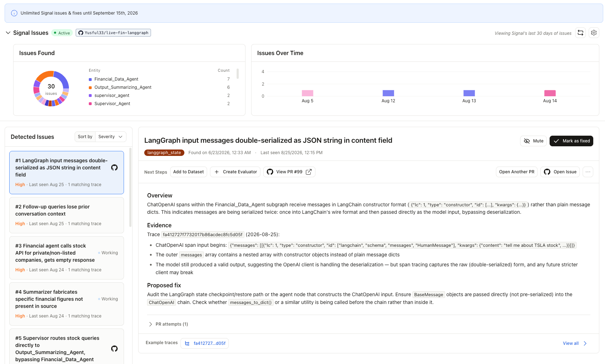Click the crossed-eye icon on the Mute button
Viewport: 605px width, 364px height.
point(527,141)
